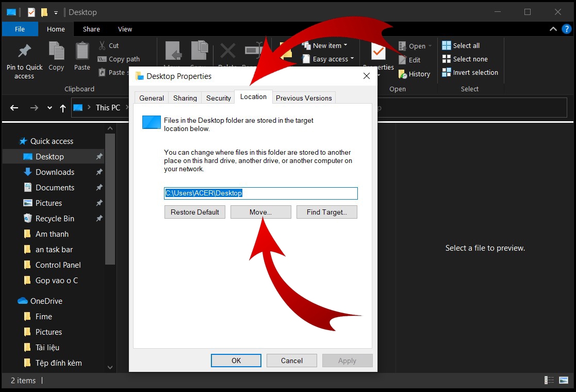
Task: Switch to large icons view in status bar
Action: (x=564, y=380)
